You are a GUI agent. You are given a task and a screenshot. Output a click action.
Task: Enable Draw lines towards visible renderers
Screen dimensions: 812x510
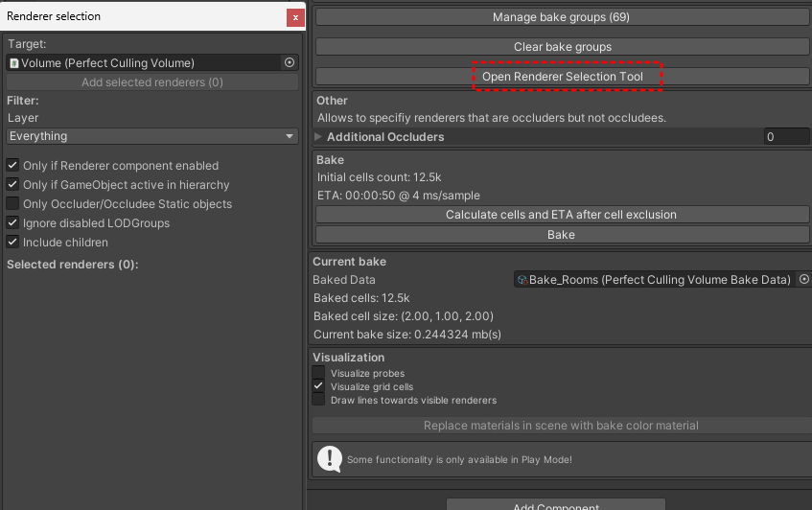click(x=318, y=400)
